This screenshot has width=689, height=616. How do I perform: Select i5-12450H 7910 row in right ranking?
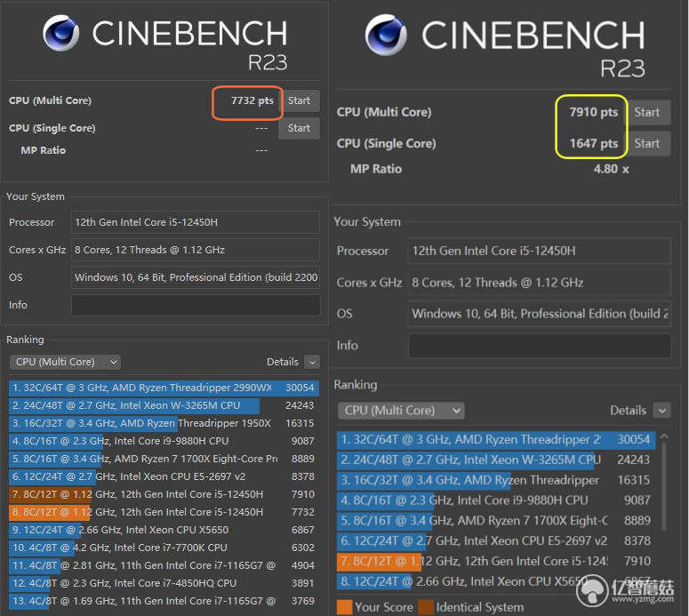[497, 562]
